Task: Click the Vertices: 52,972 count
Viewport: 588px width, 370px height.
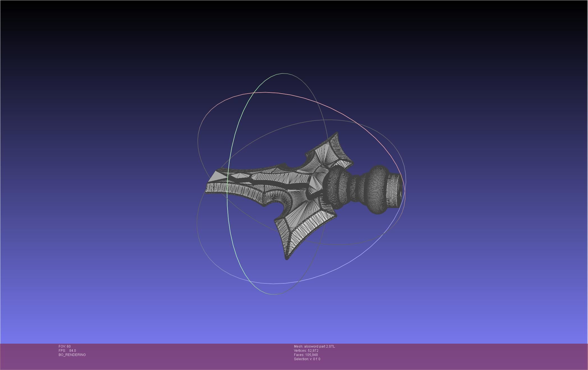Action: click(306, 351)
